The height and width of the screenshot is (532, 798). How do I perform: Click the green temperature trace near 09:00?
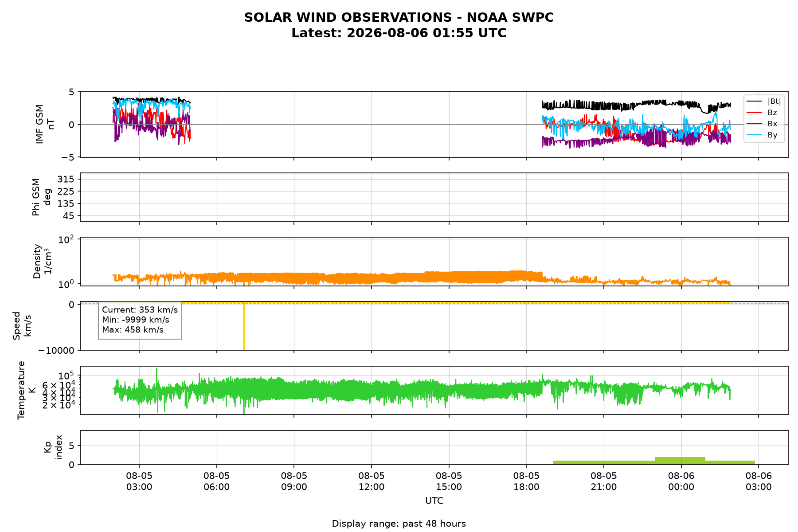[294, 389]
